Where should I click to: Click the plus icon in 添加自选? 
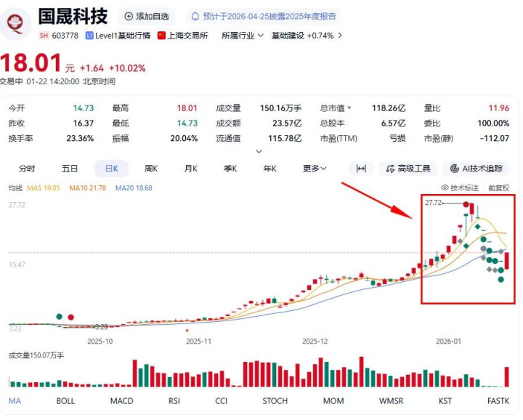pos(129,16)
